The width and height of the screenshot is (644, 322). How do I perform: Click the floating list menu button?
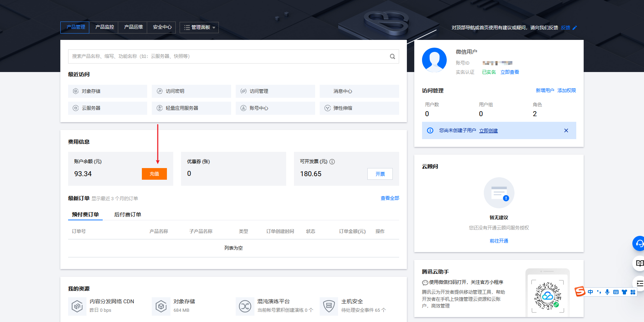click(x=639, y=284)
